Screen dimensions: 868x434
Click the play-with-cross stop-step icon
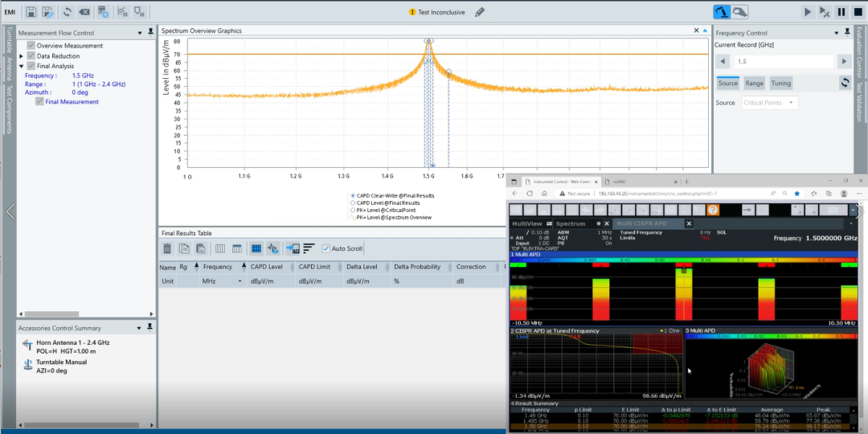(825, 11)
